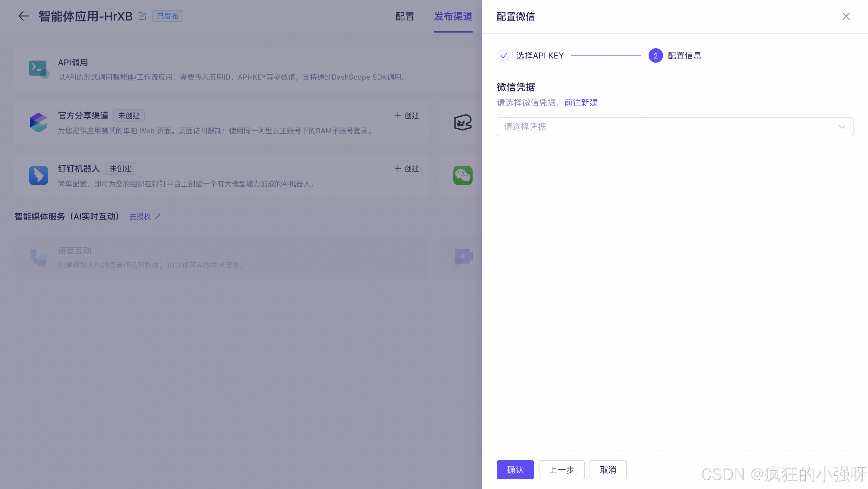Close the 配置微信 panel
This screenshot has height=489, width=868.
[846, 16]
